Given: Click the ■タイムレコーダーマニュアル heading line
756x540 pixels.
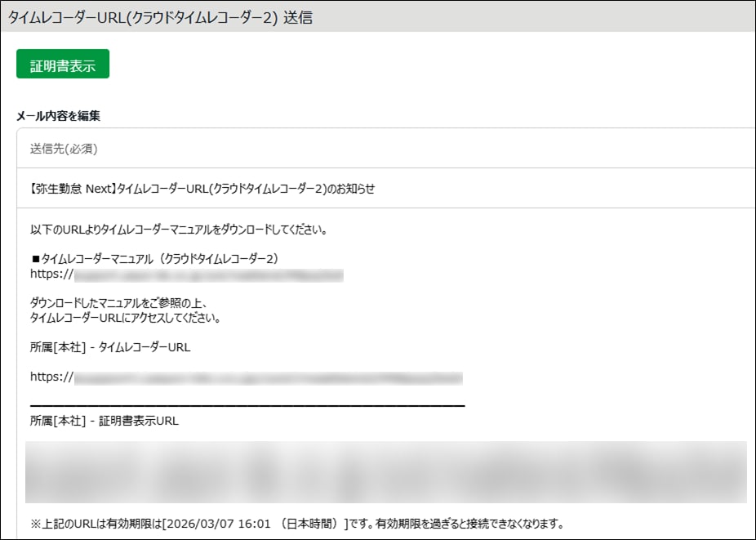Looking at the screenshot, I should click(x=155, y=258).
